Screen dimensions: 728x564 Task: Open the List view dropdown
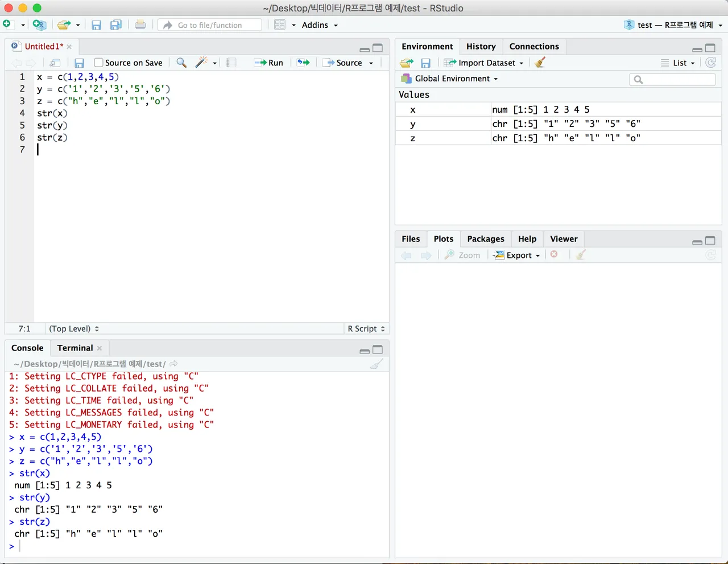[678, 63]
